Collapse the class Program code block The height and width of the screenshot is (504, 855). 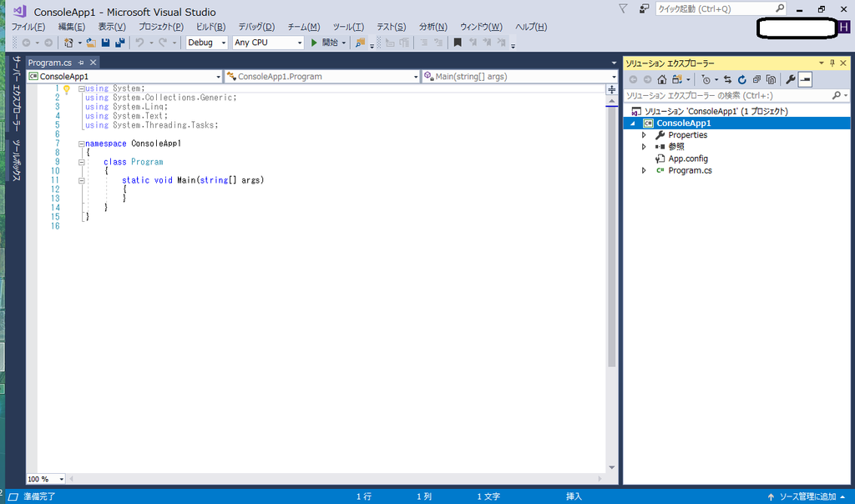point(81,163)
